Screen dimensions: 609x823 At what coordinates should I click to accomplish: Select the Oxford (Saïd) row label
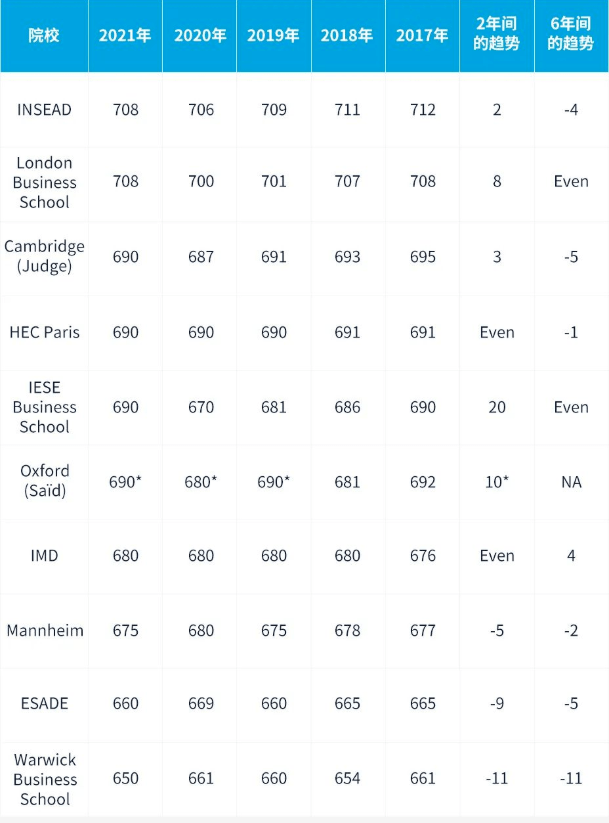click(44, 481)
